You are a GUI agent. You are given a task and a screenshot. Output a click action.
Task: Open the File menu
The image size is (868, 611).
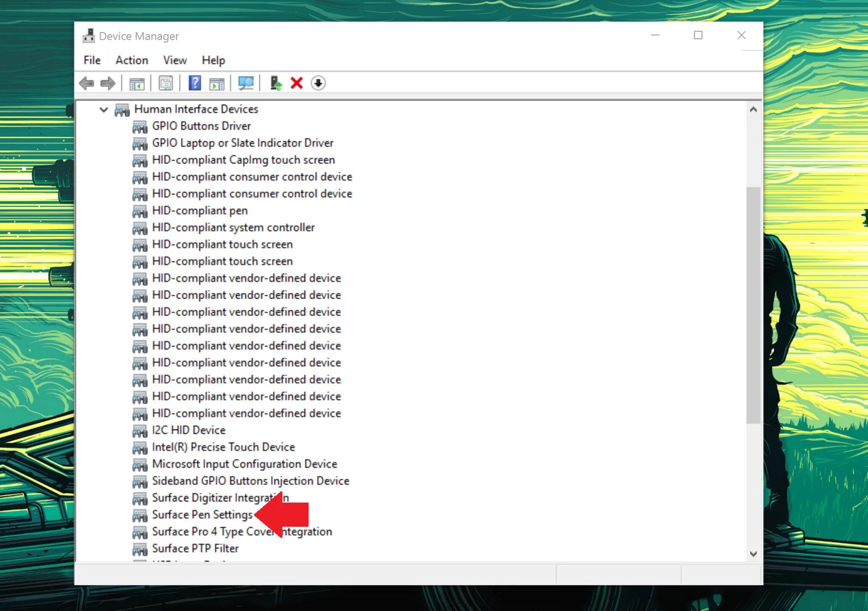pos(92,60)
